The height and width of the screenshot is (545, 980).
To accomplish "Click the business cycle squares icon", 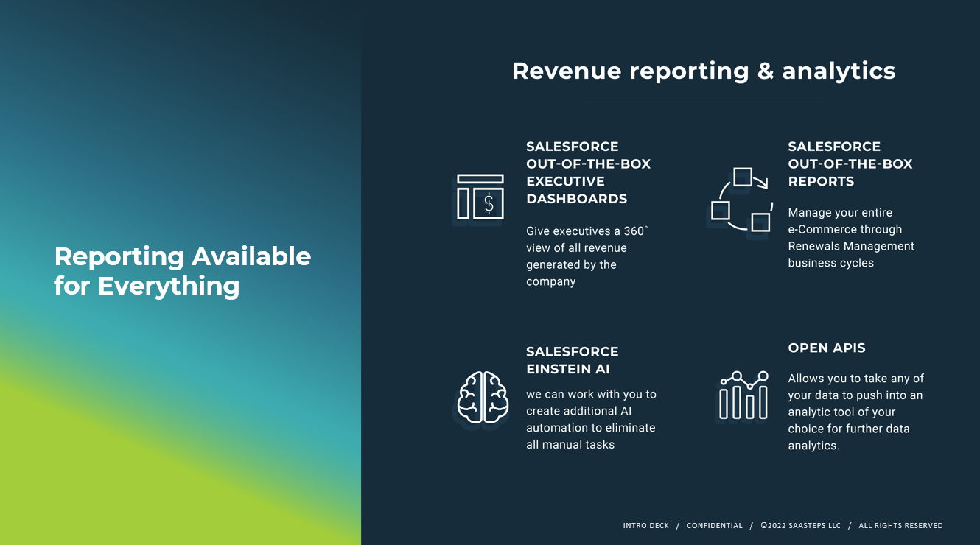I will [742, 200].
